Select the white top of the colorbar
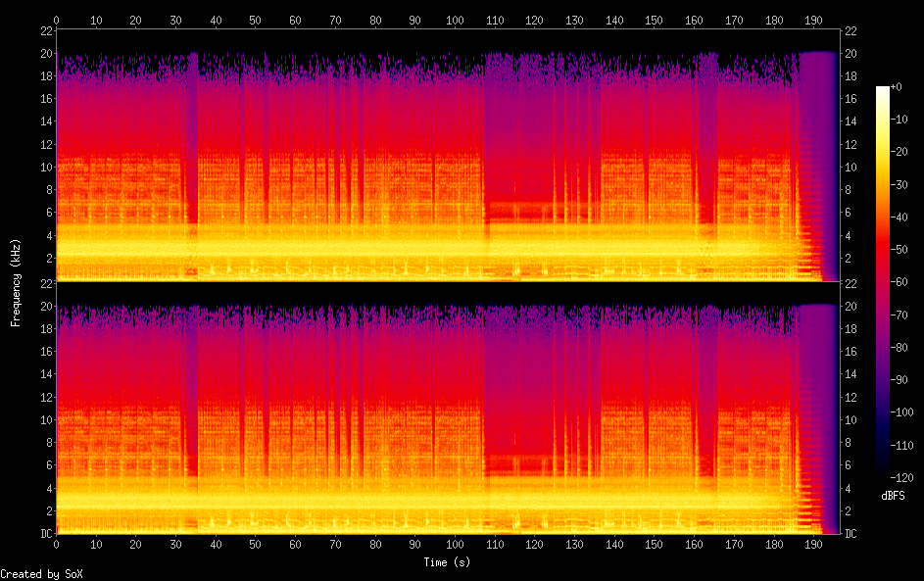 [x=883, y=90]
